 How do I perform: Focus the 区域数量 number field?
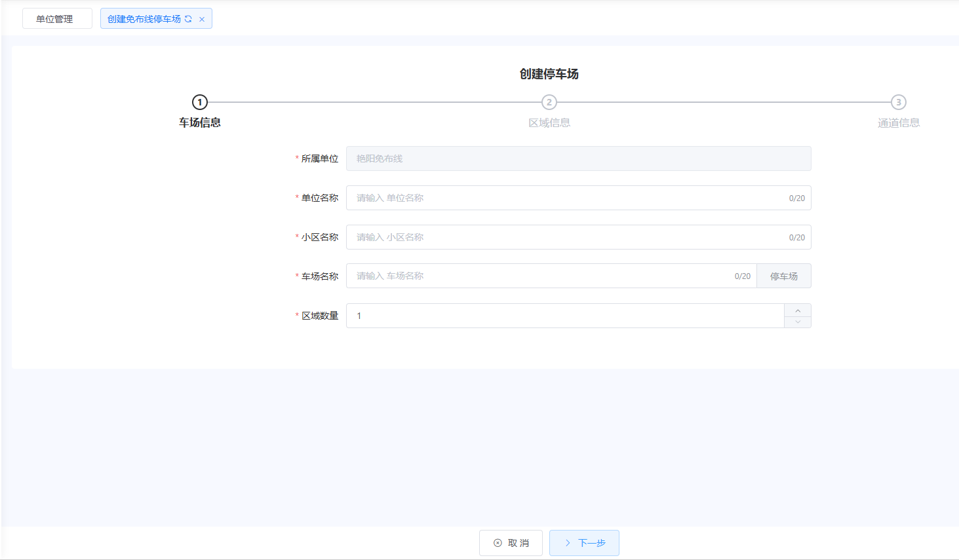pos(565,316)
